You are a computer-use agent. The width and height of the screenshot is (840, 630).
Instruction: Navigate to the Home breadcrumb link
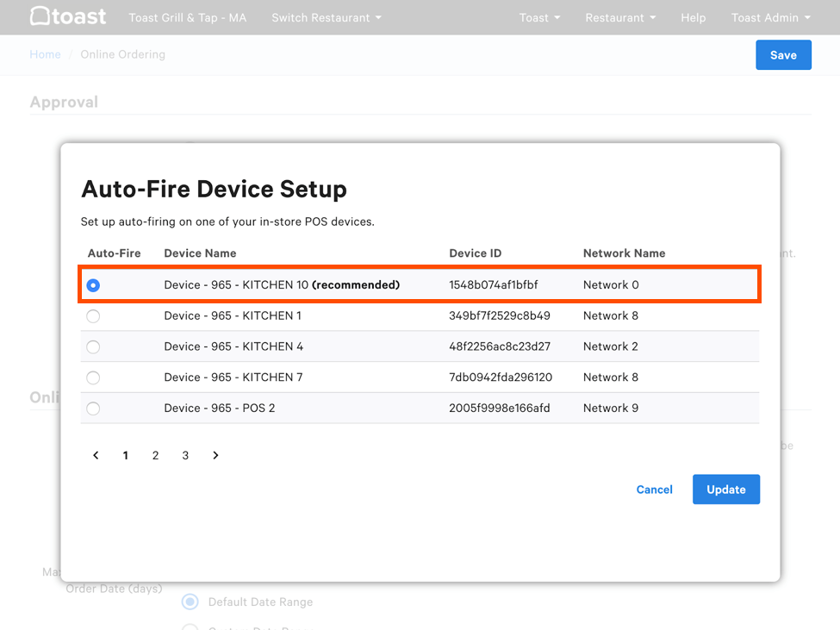pos(45,54)
